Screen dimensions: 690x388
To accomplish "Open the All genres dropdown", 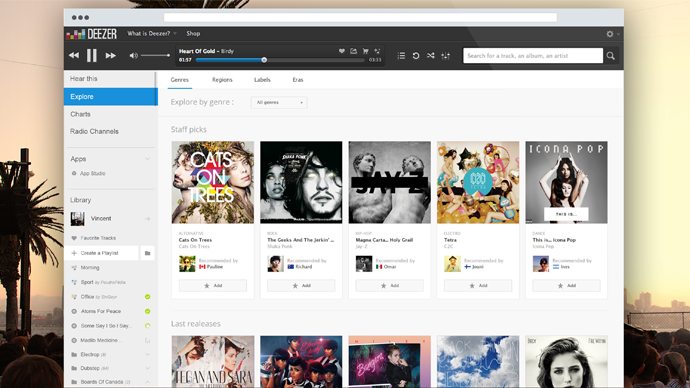I will click(x=279, y=102).
